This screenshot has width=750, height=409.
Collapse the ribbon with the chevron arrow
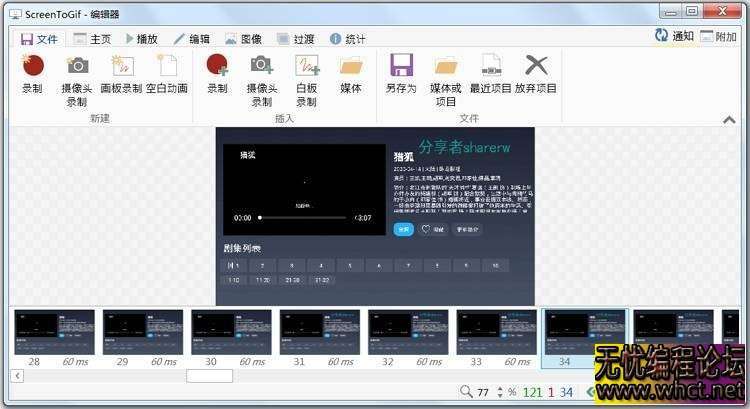(x=730, y=120)
